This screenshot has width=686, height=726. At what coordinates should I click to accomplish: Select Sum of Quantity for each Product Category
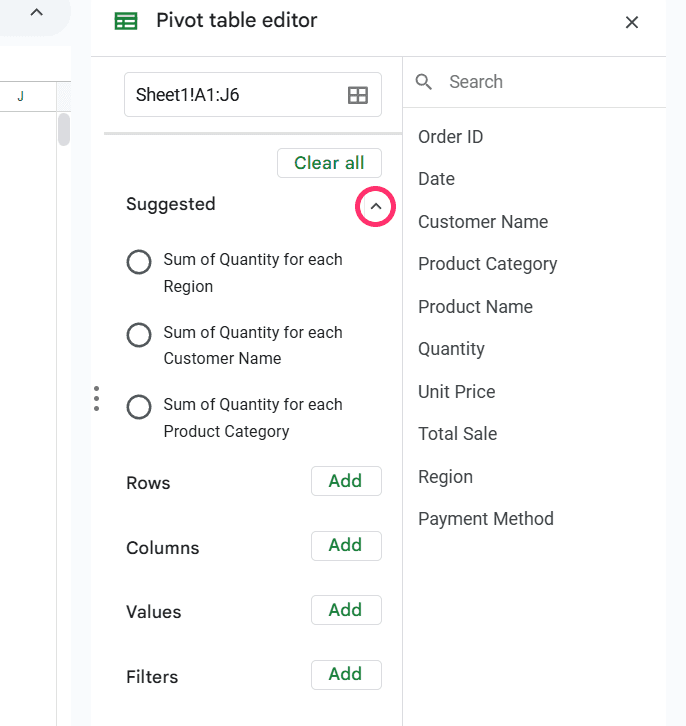click(x=138, y=407)
